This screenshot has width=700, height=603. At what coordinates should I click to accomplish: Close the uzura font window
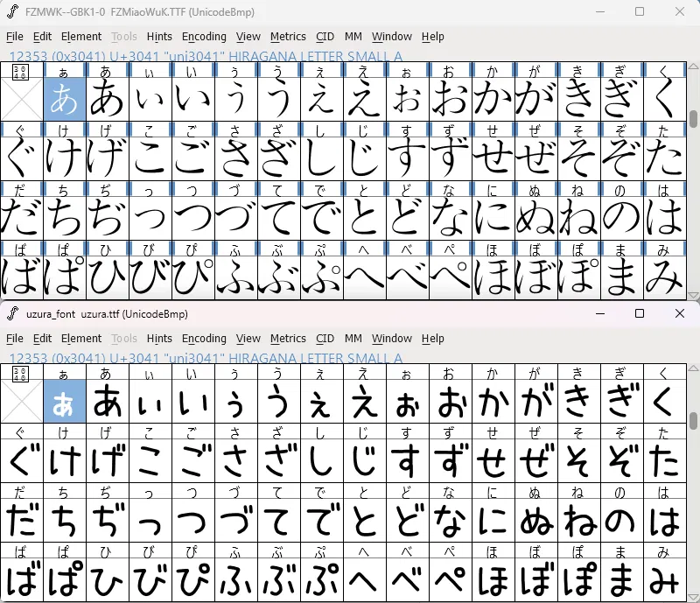pyautogui.click(x=680, y=313)
